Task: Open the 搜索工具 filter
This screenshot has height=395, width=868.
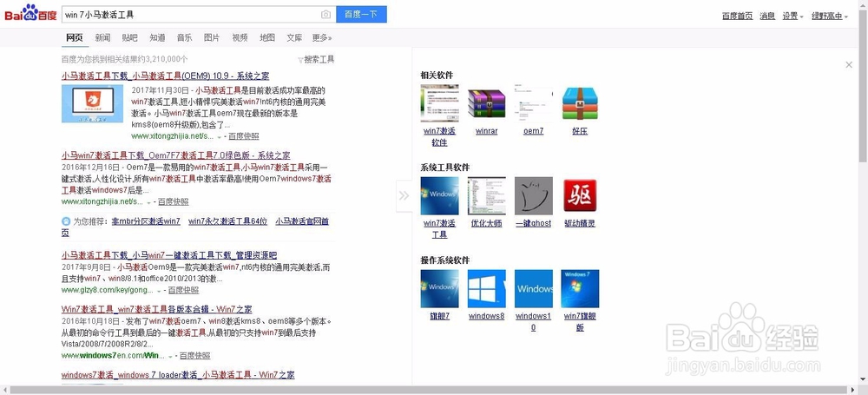Action: click(x=316, y=59)
